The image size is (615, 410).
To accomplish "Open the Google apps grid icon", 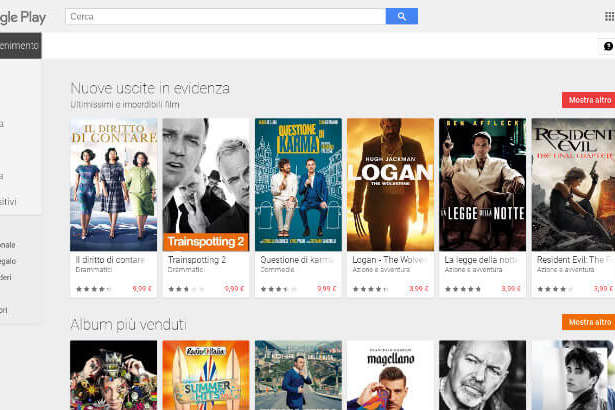I will point(609,16).
